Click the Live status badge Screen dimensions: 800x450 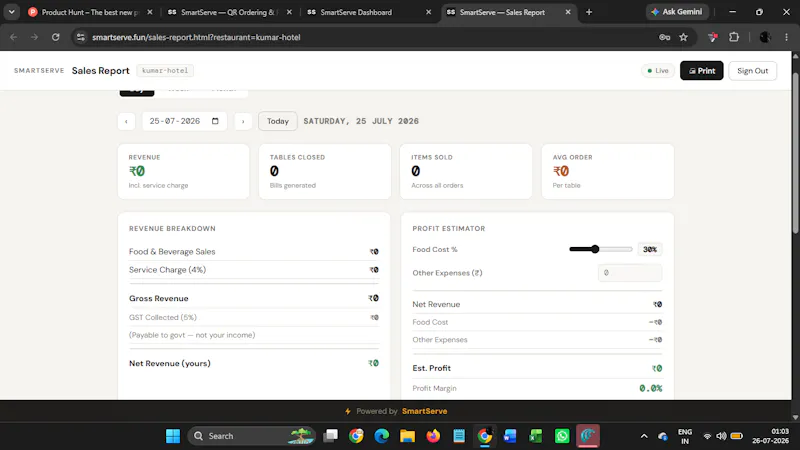pyautogui.click(x=658, y=70)
